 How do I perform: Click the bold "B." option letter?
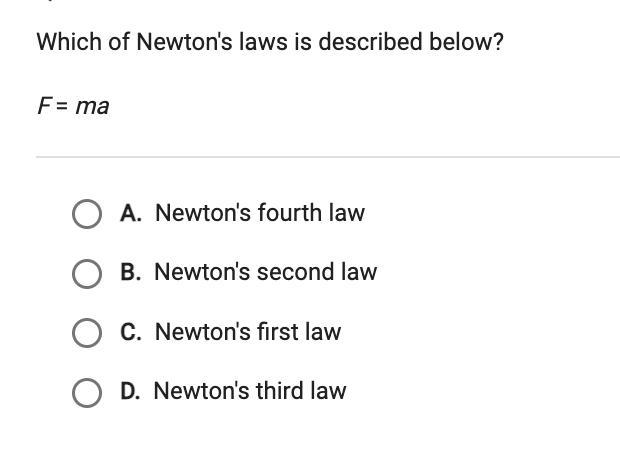pos(130,272)
